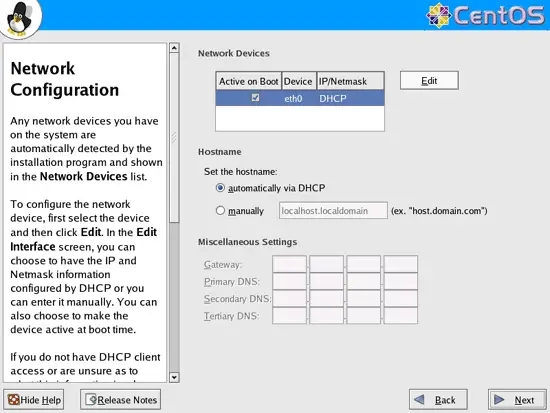Click the IP/Netmask column header
The width and height of the screenshot is (550, 413).
(x=350, y=81)
